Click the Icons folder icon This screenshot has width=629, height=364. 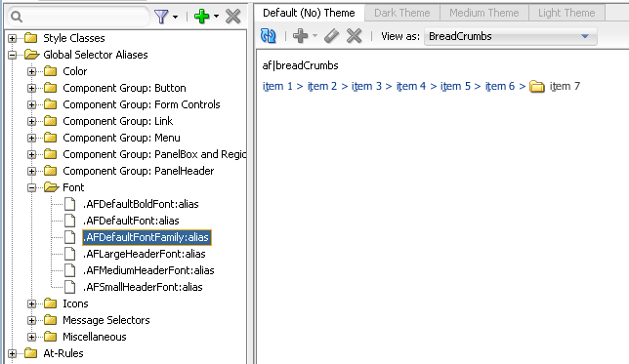(x=50, y=303)
